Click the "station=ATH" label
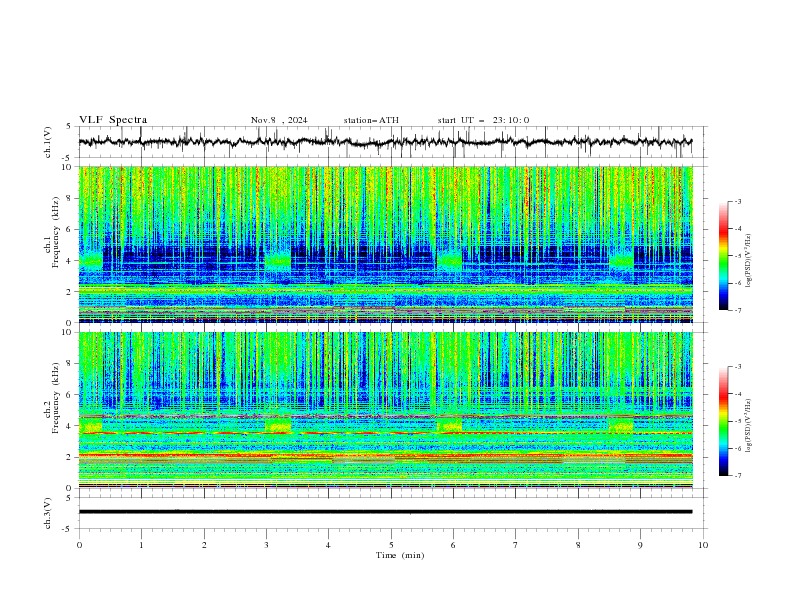The image size is (792, 612). coord(371,120)
